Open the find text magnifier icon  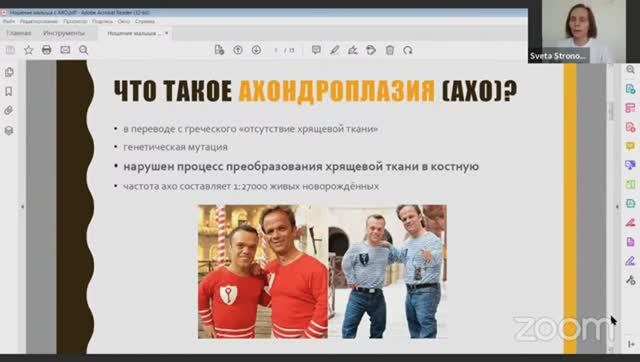(83, 50)
